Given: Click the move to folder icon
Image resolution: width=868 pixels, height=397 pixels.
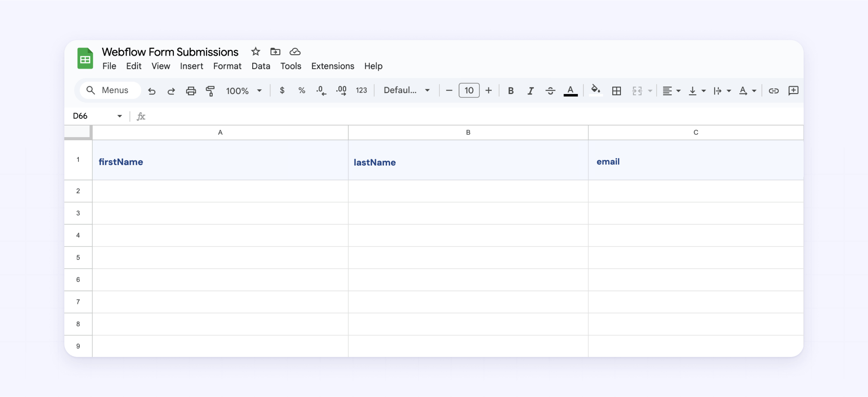Looking at the screenshot, I should pyautogui.click(x=275, y=52).
